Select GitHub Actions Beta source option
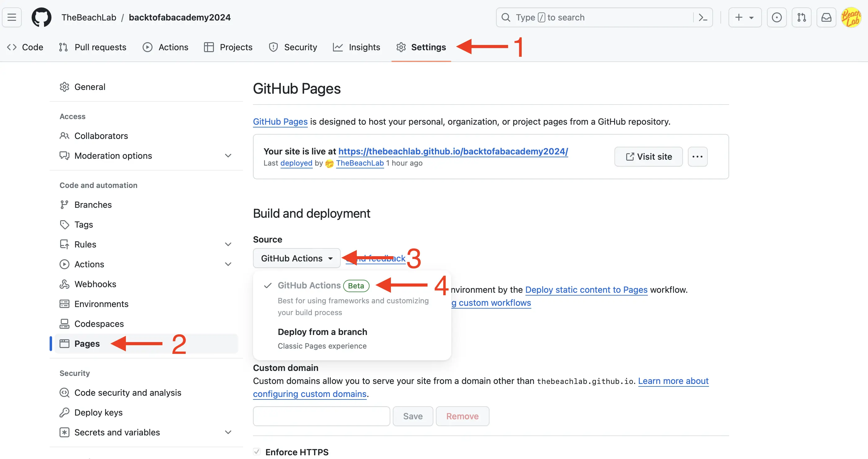 (x=352, y=298)
